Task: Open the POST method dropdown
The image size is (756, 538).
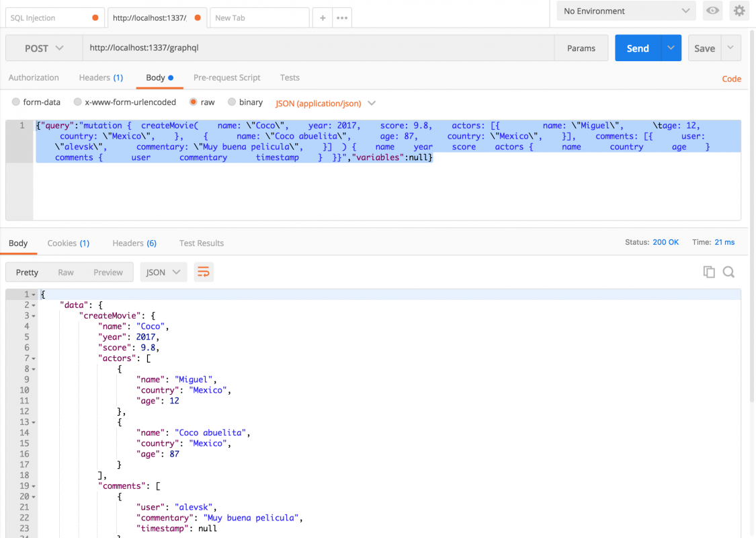Action: [44, 48]
